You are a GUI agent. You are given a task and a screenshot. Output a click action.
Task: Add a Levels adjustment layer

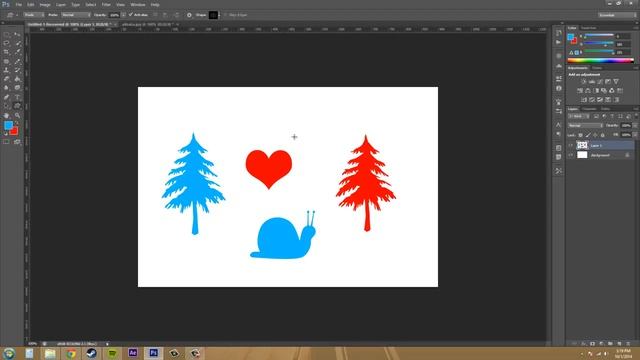click(x=592, y=82)
